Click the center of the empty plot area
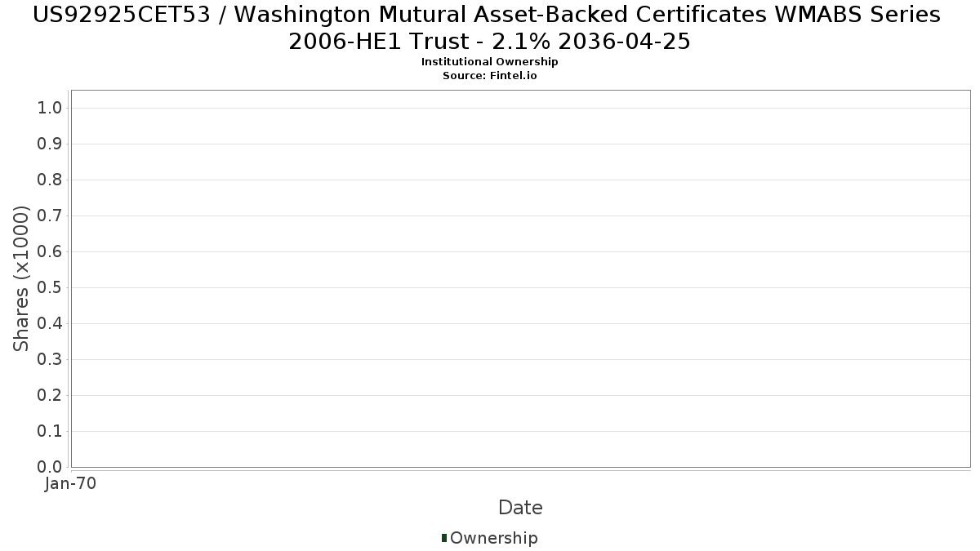The image size is (980, 551). click(x=520, y=278)
